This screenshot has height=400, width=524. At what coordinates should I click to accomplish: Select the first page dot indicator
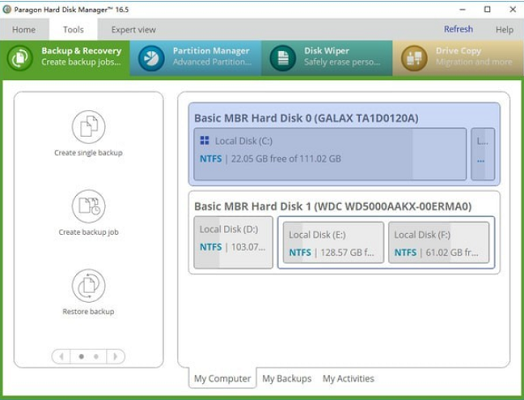81,357
